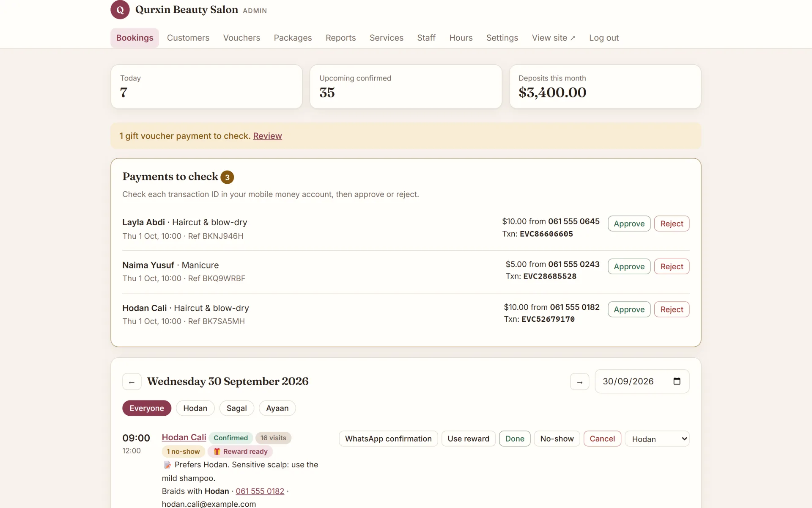Mark the 09:00 booking as Done
Screen dimensions: 812x508
(x=515, y=439)
